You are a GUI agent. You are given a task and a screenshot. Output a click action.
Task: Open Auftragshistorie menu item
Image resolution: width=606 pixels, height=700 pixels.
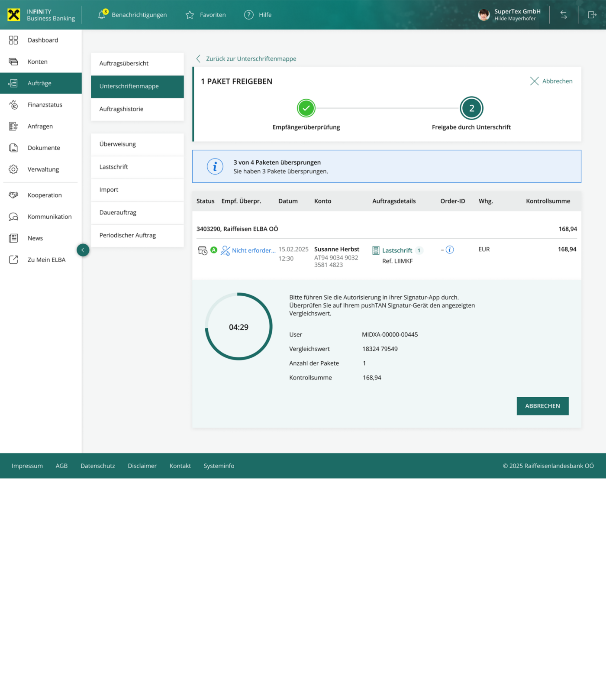coord(121,109)
